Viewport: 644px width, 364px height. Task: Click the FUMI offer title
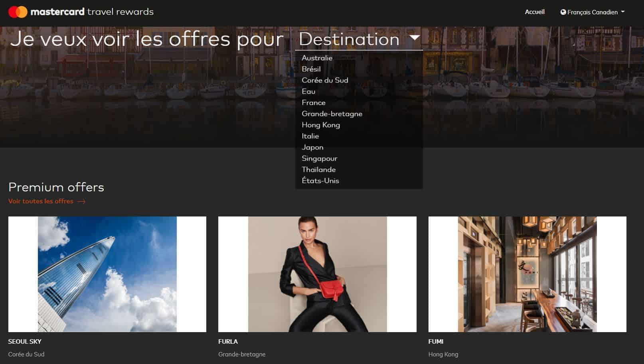[x=436, y=342]
